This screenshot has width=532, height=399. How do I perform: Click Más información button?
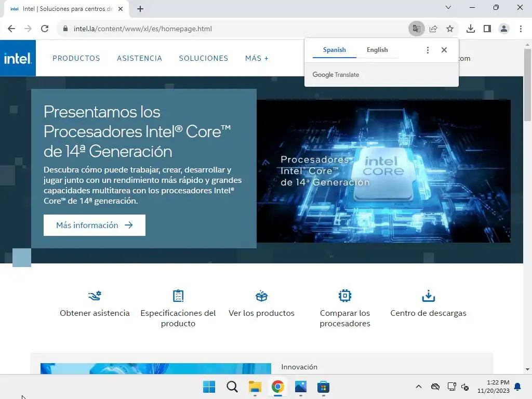95,225
